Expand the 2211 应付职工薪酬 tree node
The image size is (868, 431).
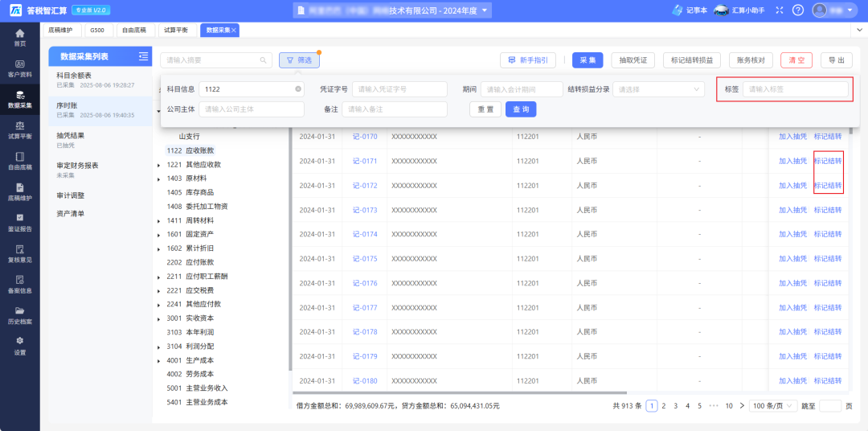click(x=159, y=277)
